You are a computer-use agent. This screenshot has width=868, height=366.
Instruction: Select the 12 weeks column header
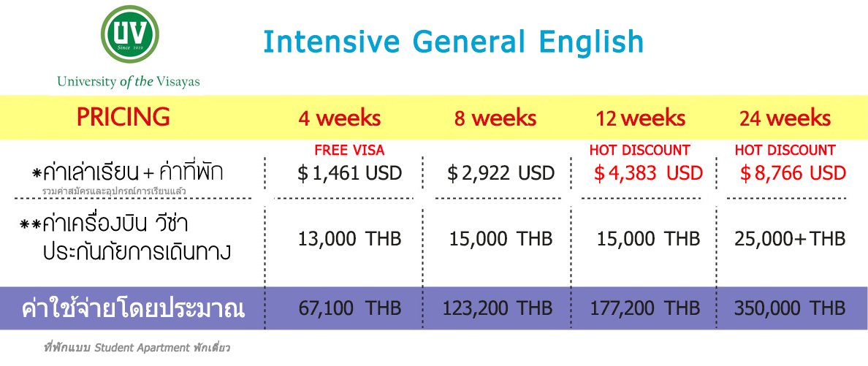coord(641,118)
